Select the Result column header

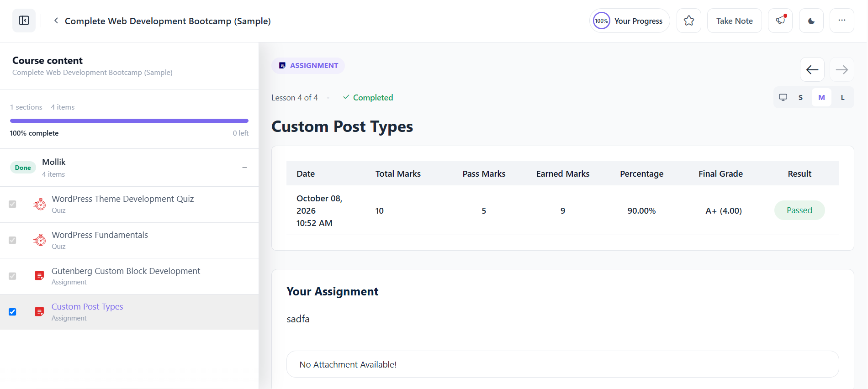pyautogui.click(x=799, y=174)
